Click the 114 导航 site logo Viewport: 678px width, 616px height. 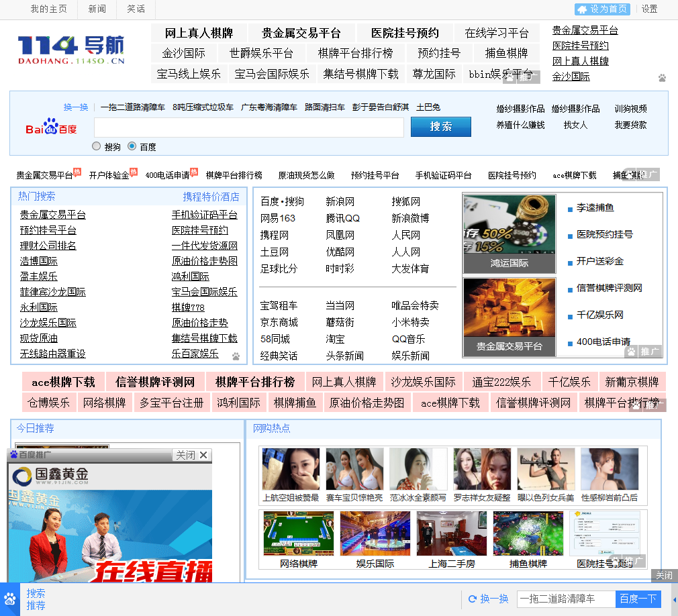click(71, 50)
